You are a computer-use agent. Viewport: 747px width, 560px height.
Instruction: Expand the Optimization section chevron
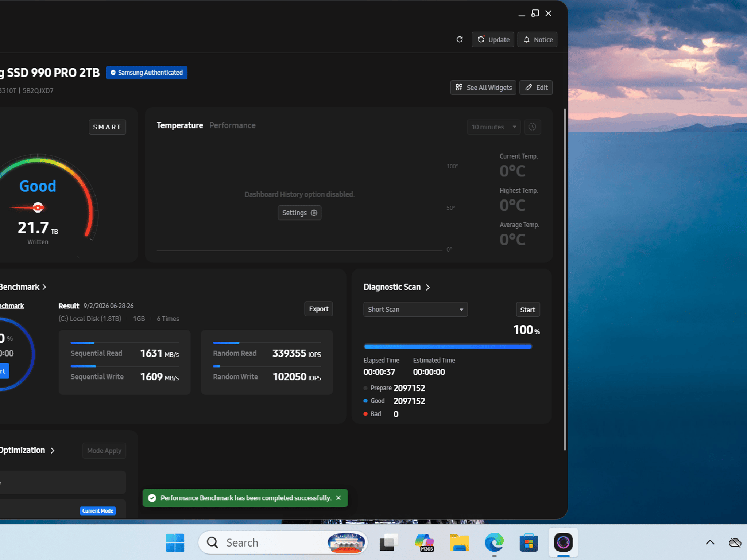53,451
